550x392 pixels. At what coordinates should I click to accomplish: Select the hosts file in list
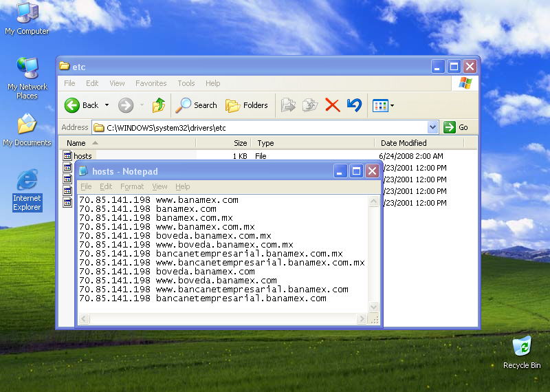point(82,156)
